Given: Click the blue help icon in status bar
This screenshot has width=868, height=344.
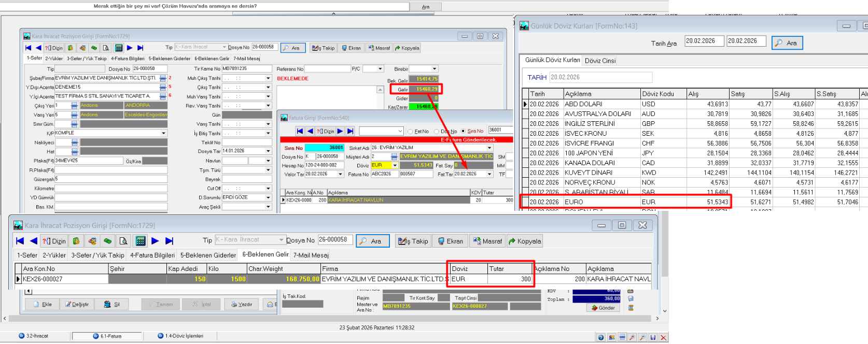Looking at the screenshot, I should point(600,338).
